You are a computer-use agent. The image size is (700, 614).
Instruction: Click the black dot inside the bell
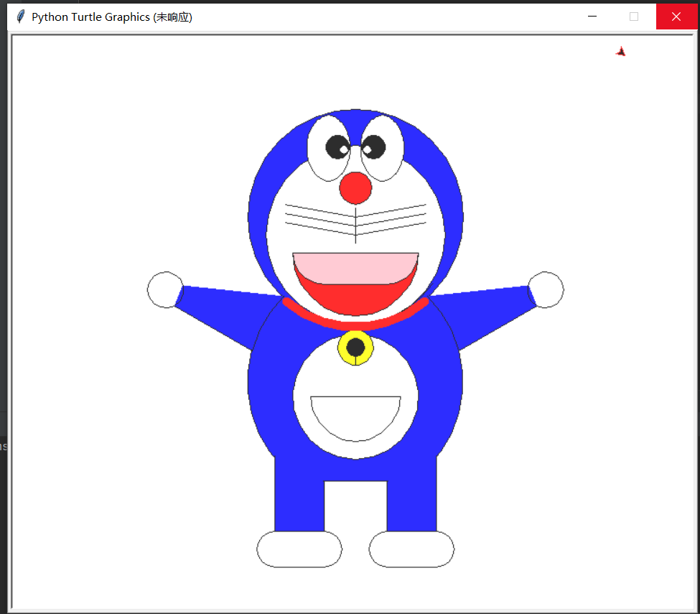coord(355,348)
